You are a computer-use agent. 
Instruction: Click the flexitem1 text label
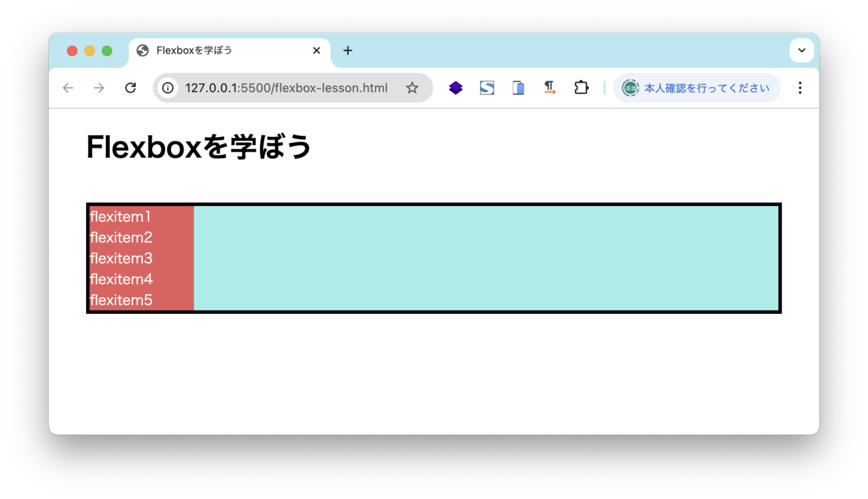click(x=120, y=216)
